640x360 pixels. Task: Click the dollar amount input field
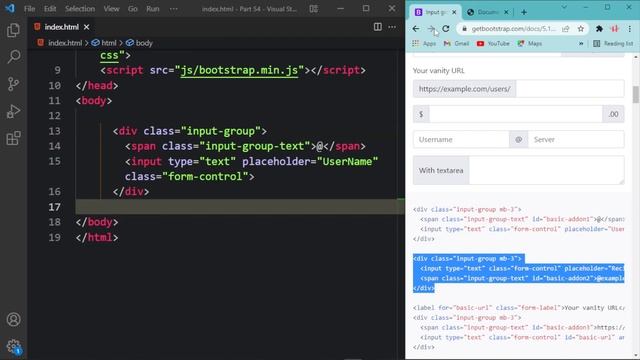[x=516, y=114]
